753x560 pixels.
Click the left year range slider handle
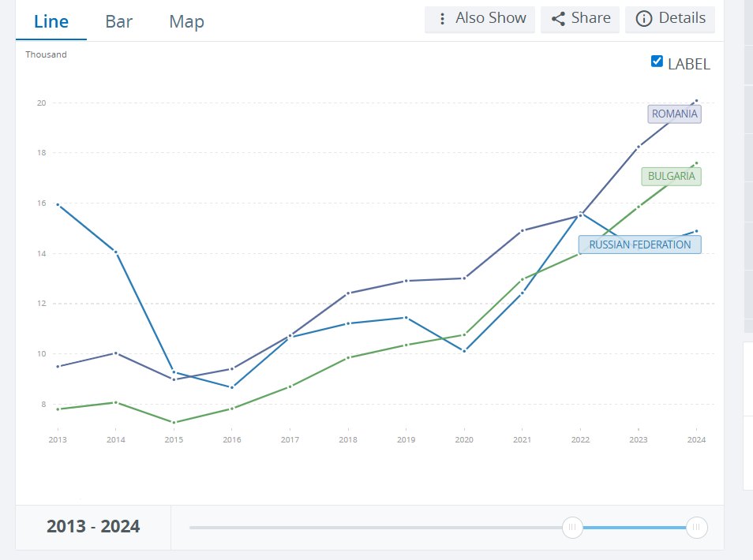click(572, 528)
